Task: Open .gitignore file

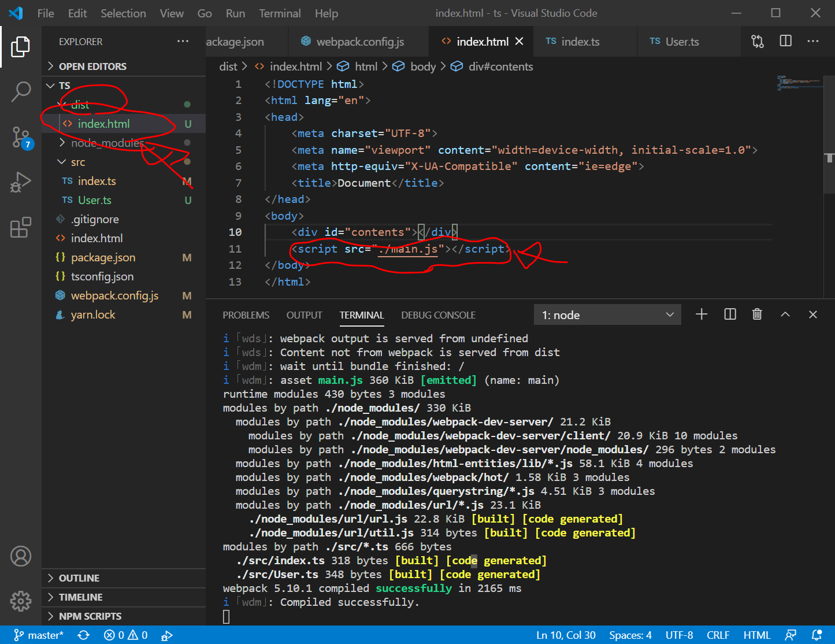Action: [x=124, y=219]
